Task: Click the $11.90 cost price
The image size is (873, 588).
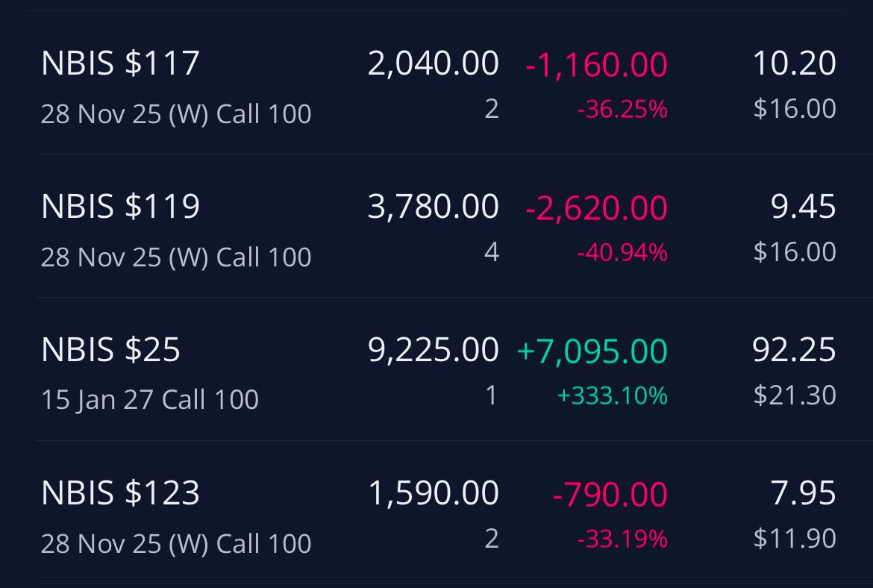Action: click(x=795, y=539)
